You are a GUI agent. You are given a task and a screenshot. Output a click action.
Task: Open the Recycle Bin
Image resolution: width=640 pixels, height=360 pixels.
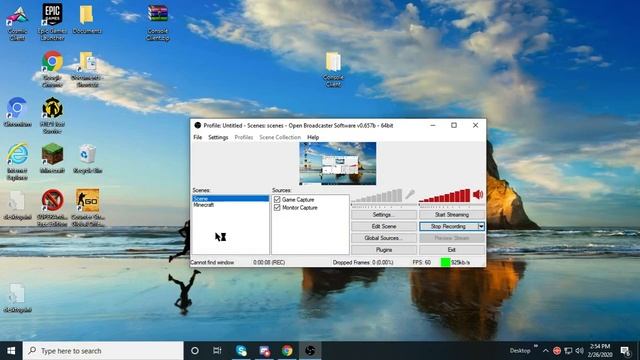point(87,158)
